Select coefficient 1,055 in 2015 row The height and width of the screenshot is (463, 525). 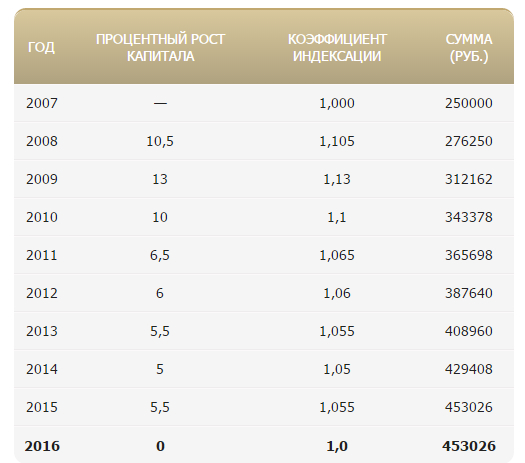337,407
